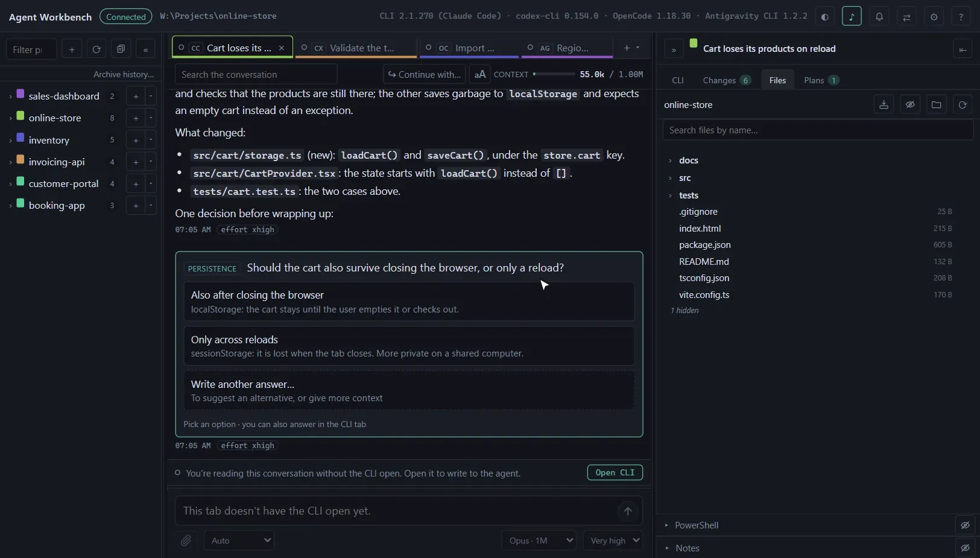Open notifications bell in top bar
This screenshot has width=980, height=558.
click(x=879, y=16)
